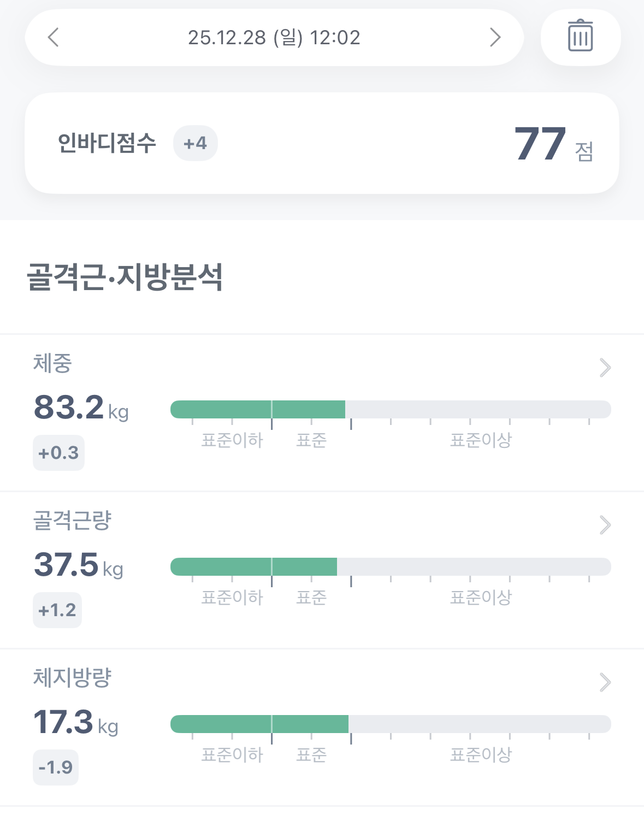This screenshot has height=815, width=644.
Task: Open 골격근량 details chevron
Action: [x=605, y=525]
